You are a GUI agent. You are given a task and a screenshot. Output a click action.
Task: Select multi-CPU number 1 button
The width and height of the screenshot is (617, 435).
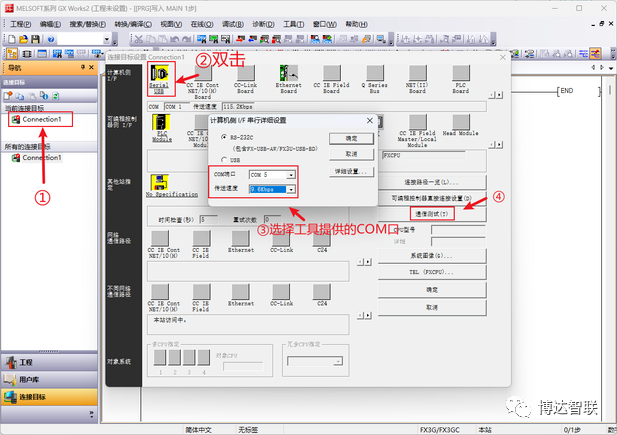click(x=160, y=357)
